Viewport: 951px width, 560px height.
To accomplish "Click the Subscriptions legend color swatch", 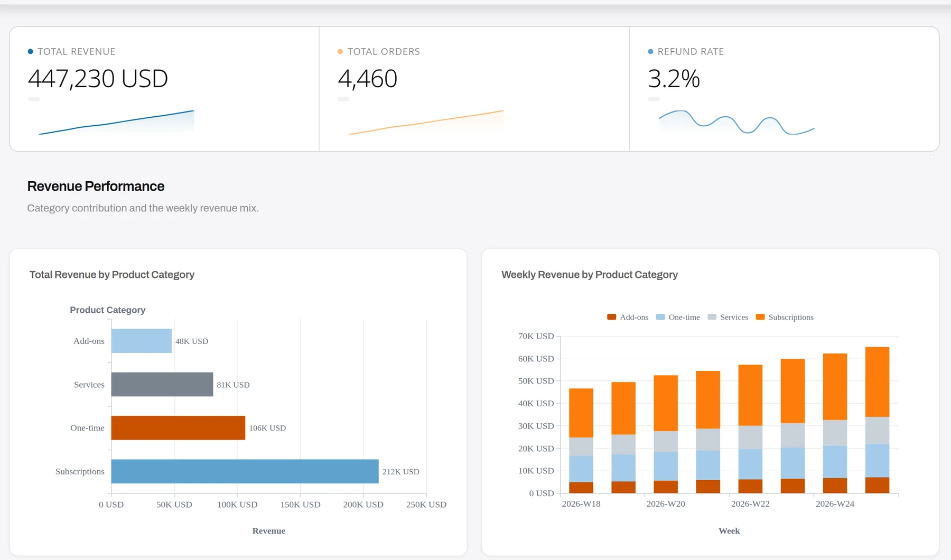I will click(760, 317).
